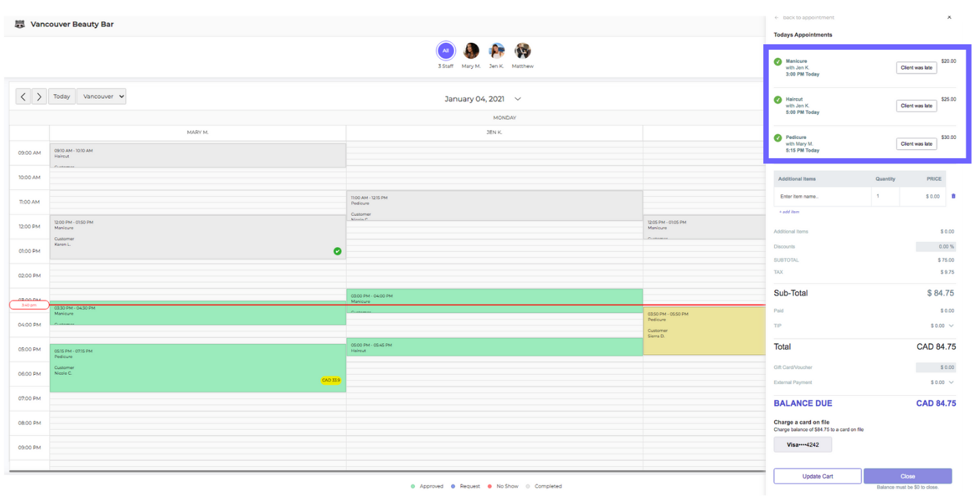980x502 pixels.
Task: Click the back to appointment arrow
Action: coord(777,18)
